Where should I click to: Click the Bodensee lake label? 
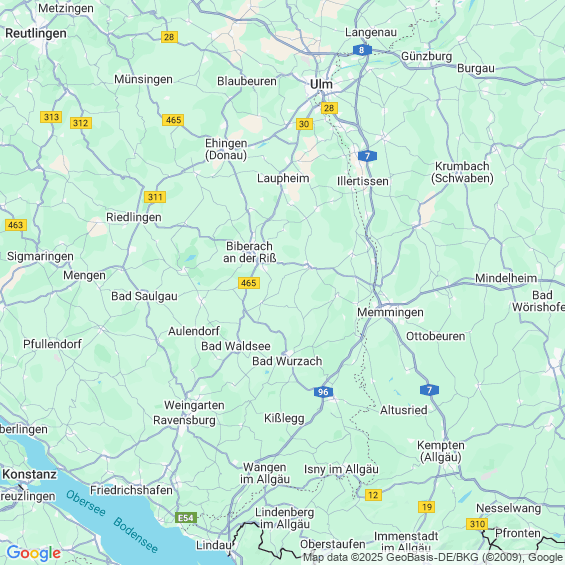(x=135, y=535)
